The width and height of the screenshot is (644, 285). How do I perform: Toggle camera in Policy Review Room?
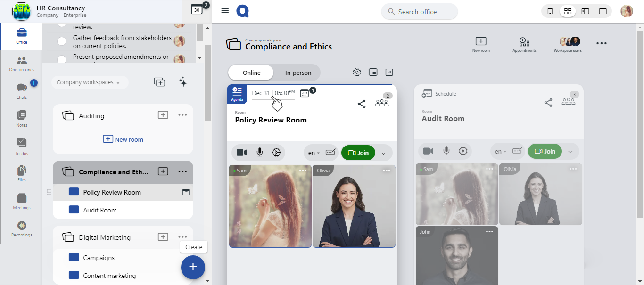(241, 152)
